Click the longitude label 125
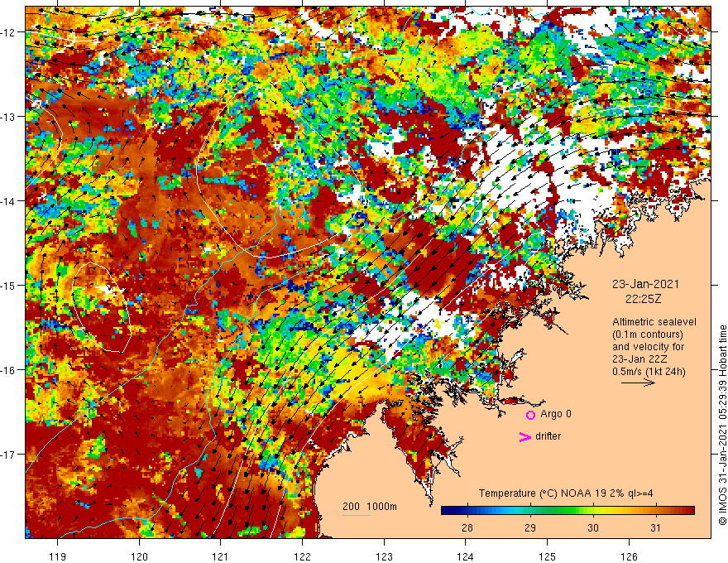Image resolution: width=728 pixels, height=563 pixels. tap(548, 556)
